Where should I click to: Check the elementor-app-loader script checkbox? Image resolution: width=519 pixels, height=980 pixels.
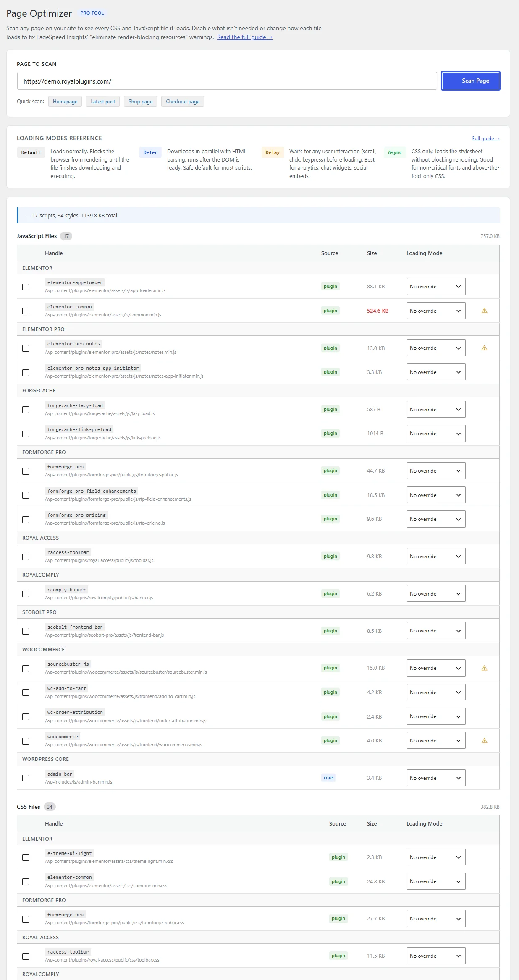pyautogui.click(x=26, y=287)
